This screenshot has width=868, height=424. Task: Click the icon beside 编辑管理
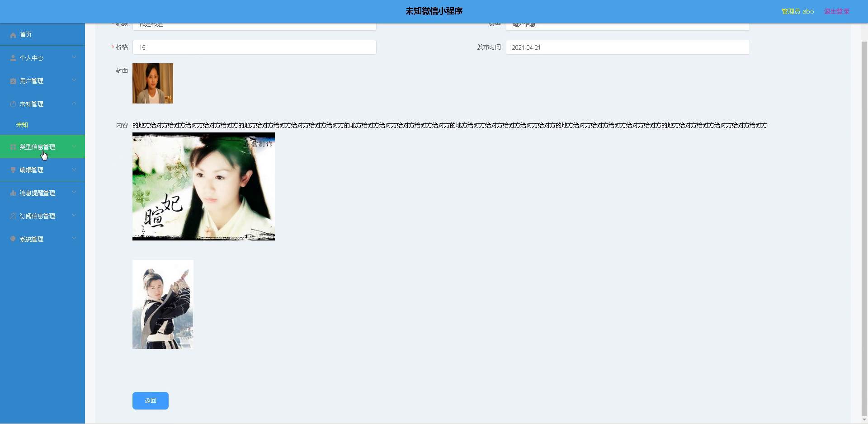[x=13, y=170]
